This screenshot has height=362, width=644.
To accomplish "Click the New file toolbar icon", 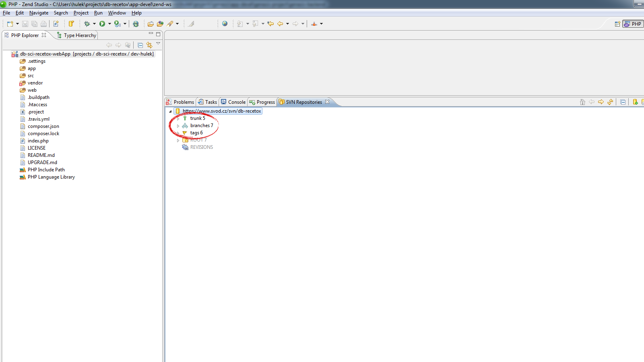I will pos(10,24).
